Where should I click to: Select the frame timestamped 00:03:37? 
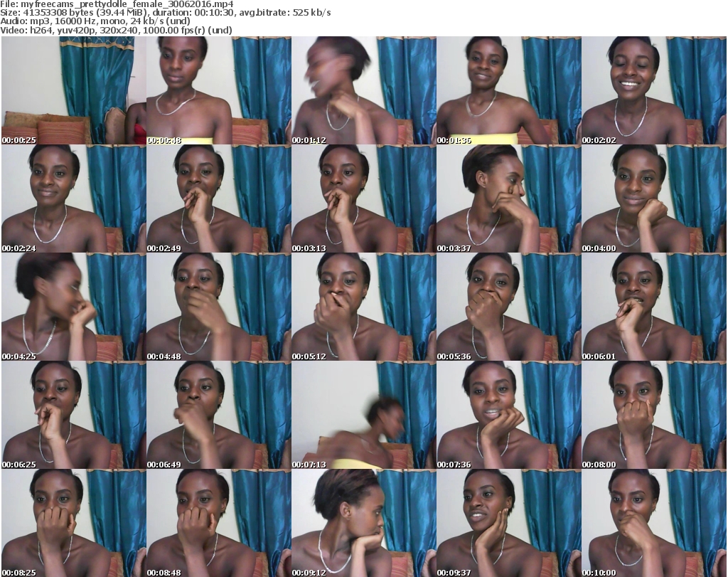(508, 199)
